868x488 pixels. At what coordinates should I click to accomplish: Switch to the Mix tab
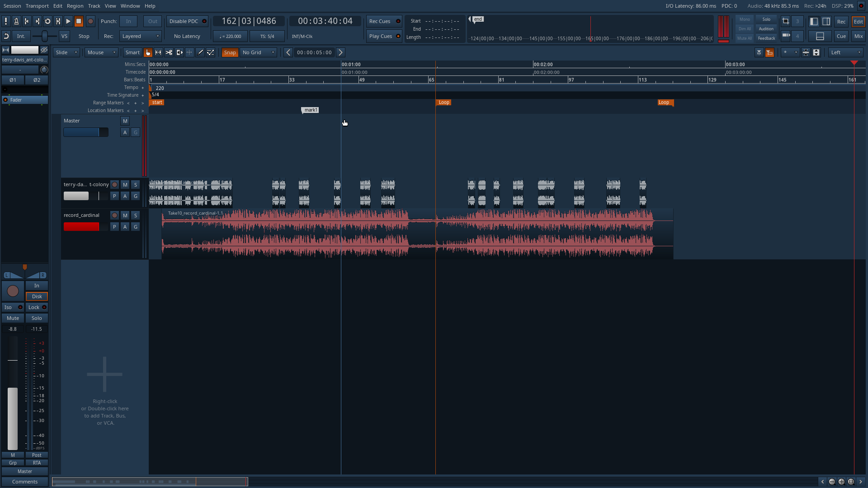[x=859, y=36]
